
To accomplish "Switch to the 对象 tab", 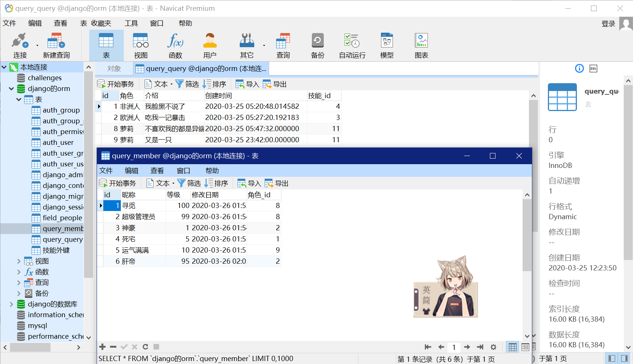I will [x=114, y=68].
